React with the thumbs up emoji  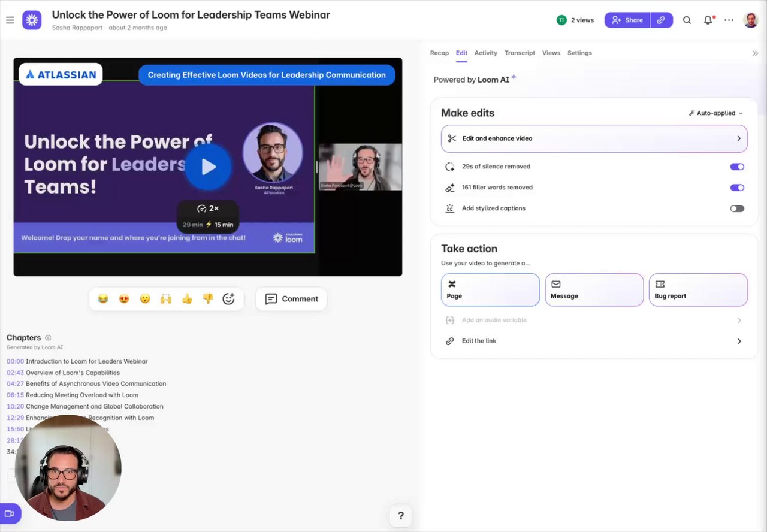point(187,298)
